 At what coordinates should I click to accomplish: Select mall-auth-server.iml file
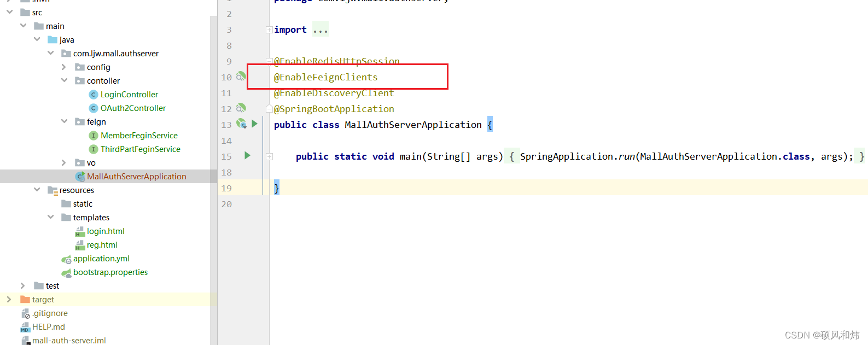click(69, 340)
